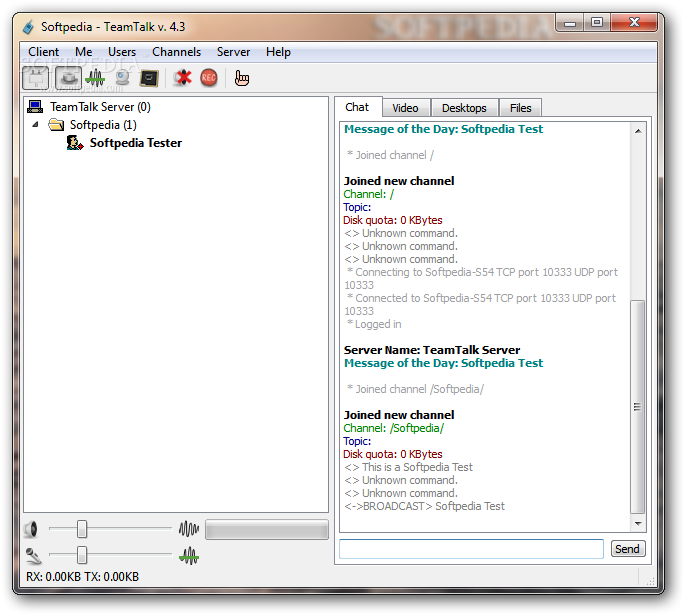Click the TeamTalk Server computer icon
Viewport: 685px width, 615px height.
[x=35, y=107]
